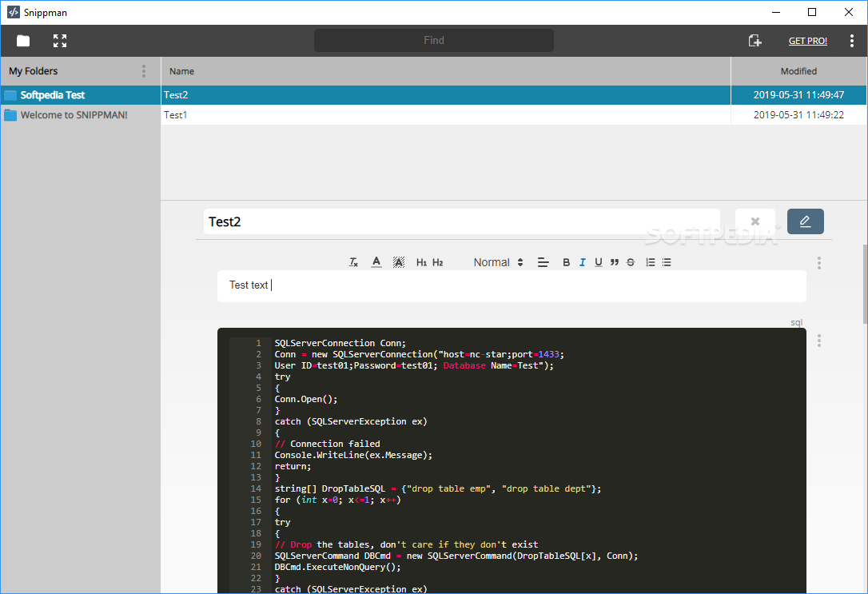Click code line DBCmd.ExecuteNonQuery();
The height and width of the screenshot is (594, 868).
337,567
